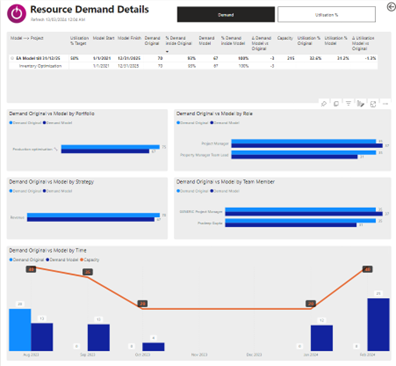The height and width of the screenshot is (366, 396).
Task: Click the pin visual icon
Action: pyautogui.click(x=323, y=104)
